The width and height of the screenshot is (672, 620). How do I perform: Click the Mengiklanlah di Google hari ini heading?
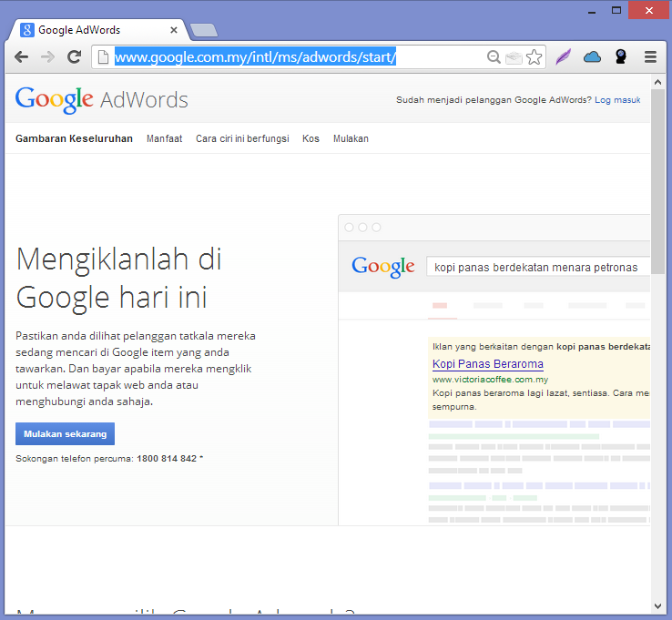(119, 278)
